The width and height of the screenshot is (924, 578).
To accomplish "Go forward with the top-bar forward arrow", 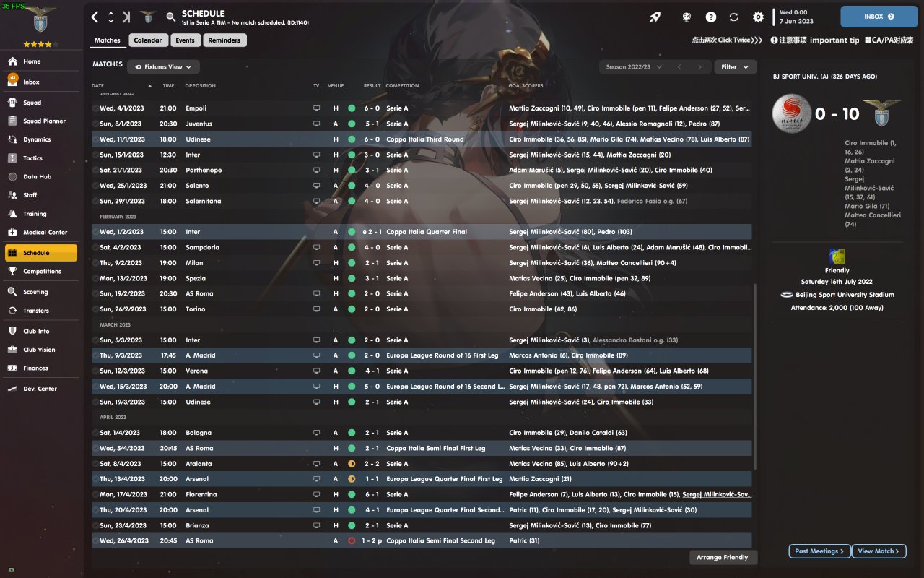I will coord(126,17).
